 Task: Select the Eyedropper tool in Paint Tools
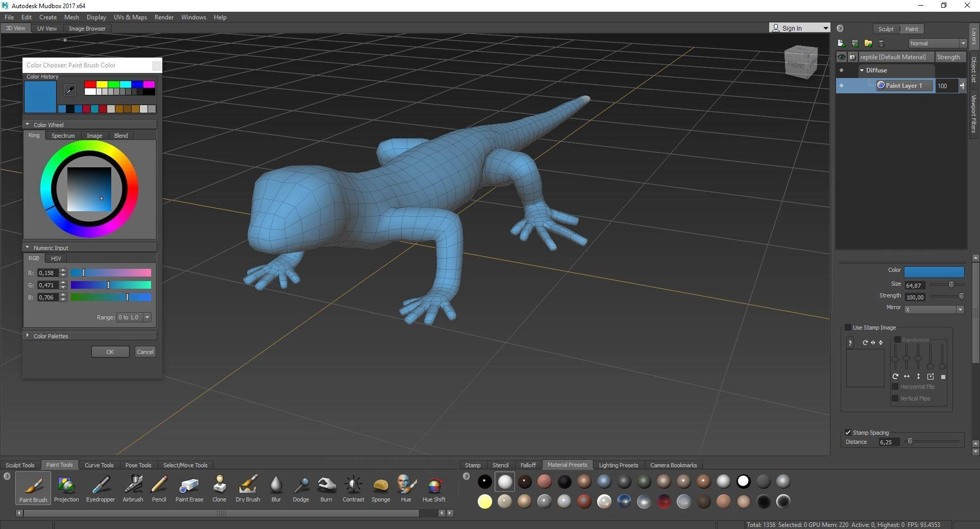(101, 488)
